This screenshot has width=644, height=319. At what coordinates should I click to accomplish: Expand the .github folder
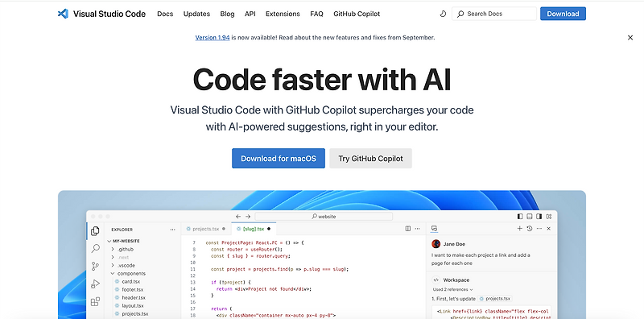[113, 249]
